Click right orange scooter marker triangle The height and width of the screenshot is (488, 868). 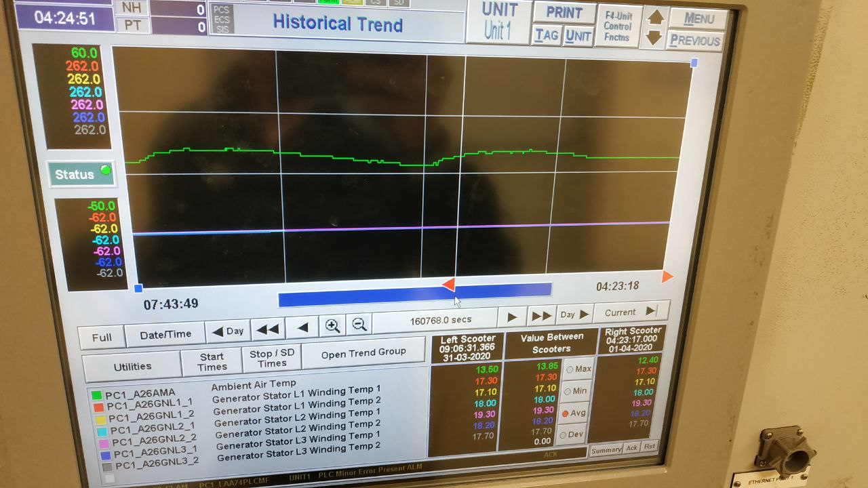click(667, 276)
